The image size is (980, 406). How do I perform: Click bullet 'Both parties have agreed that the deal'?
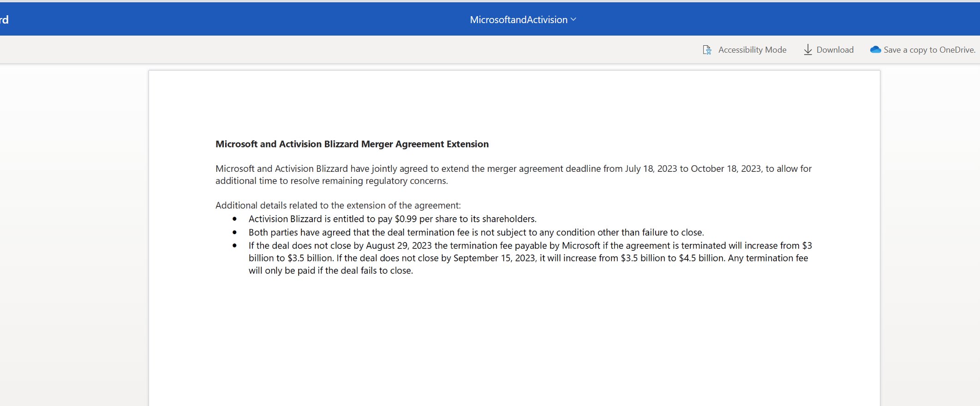[x=476, y=232]
